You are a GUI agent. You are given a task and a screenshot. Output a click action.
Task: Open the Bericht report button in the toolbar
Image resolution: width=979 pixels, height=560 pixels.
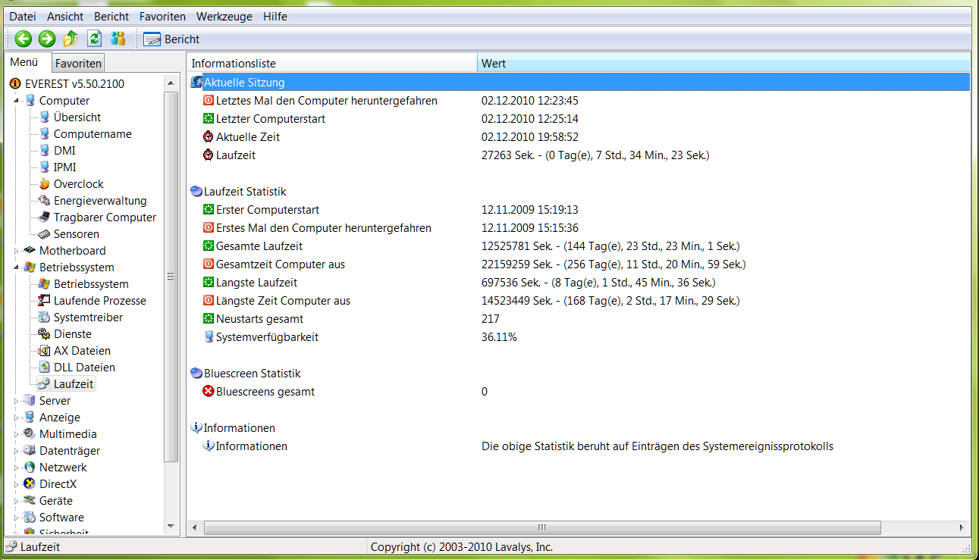(172, 39)
